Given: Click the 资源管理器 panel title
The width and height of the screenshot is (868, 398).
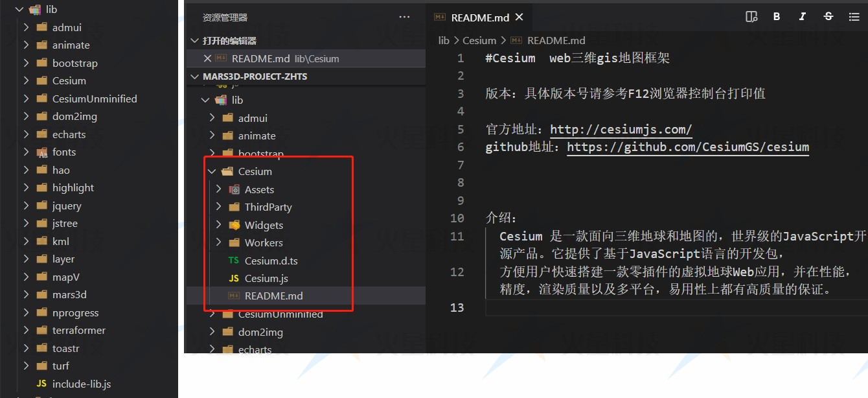Looking at the screenshot, I should [x=225, y=18].
